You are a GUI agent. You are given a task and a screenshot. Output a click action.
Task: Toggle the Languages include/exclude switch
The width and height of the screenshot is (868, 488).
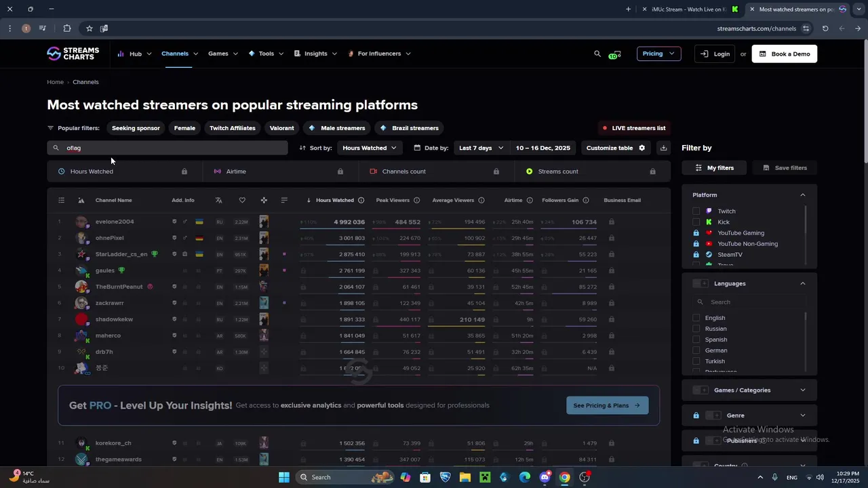click(x=701, y=283)
